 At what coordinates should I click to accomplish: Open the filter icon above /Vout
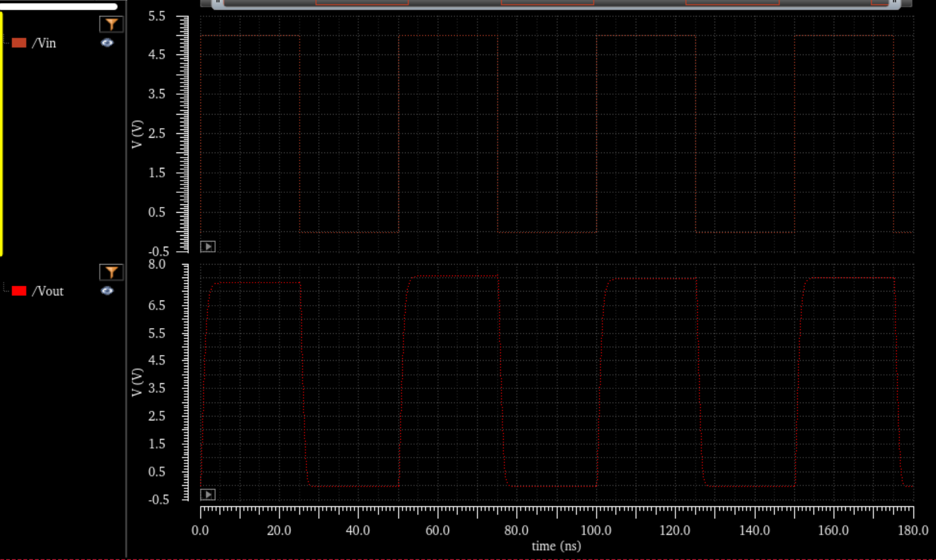tap(111, 272)
